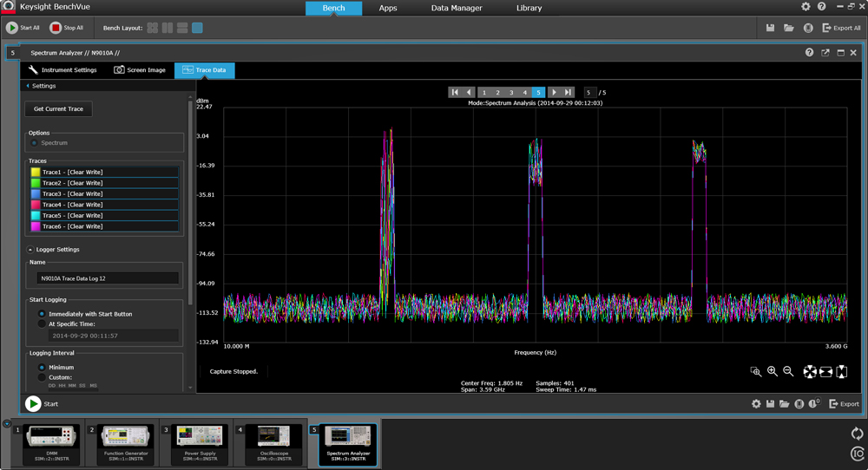Screen dimensions: 868x470
Task: Select the two-column bench layout
Action: coord(168,29)
